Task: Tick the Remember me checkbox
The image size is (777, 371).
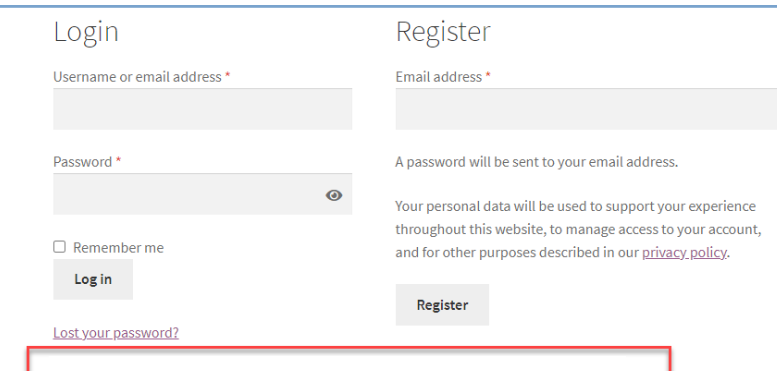Action: pos(59,247)
